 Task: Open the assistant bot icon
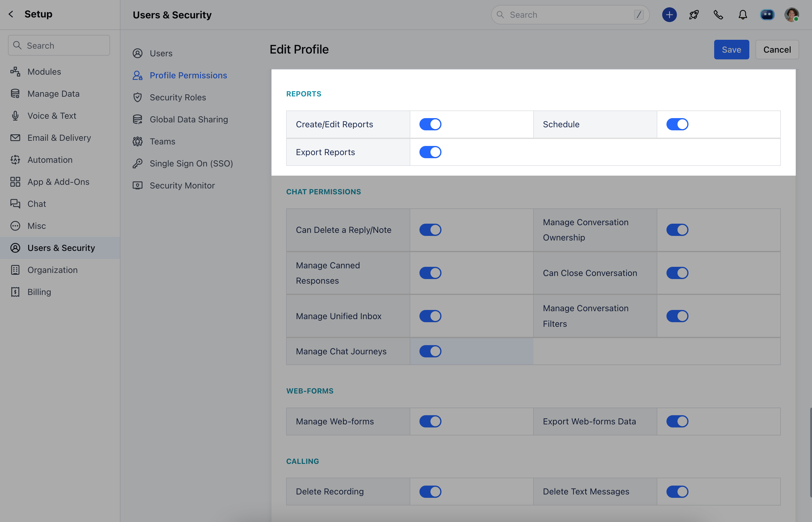pyautogui.click(x=767, y=15)
